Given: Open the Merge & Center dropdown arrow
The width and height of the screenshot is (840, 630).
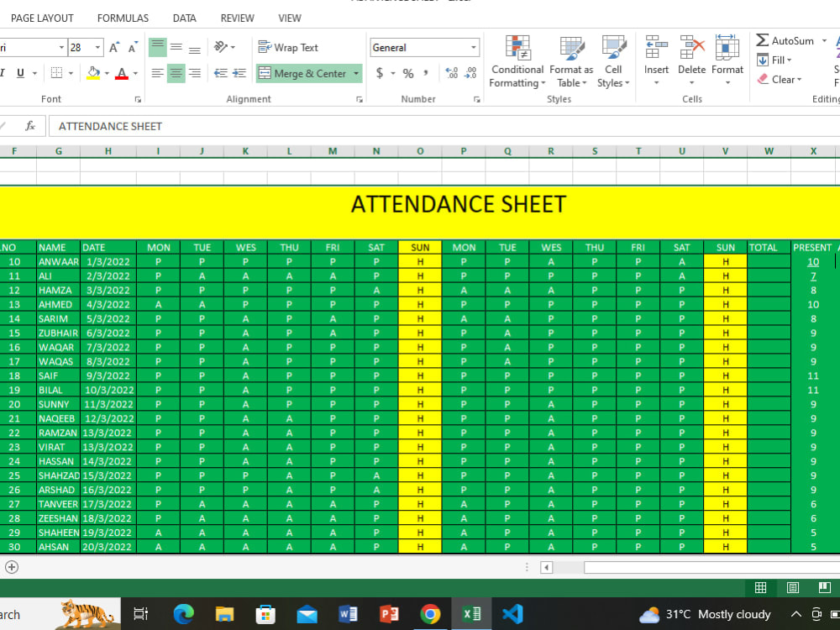Looking at the screenshot, I should [356, 73].
